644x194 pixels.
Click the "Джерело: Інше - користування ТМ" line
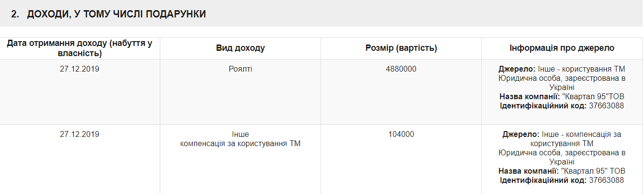click(x=562, y=69)
